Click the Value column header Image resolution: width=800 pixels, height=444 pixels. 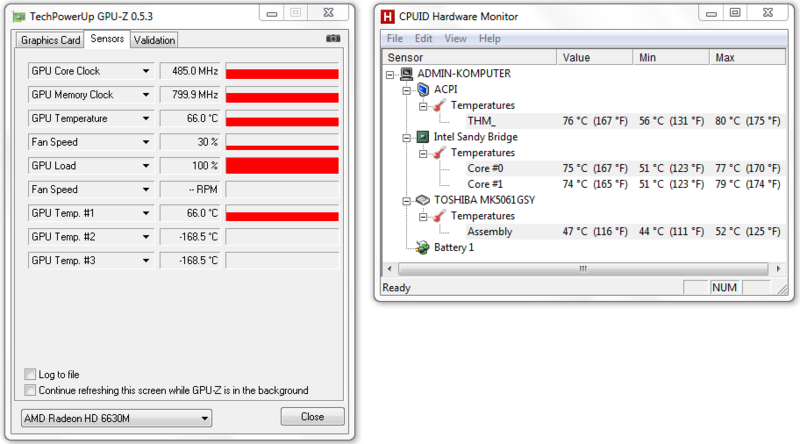point(595,58)
